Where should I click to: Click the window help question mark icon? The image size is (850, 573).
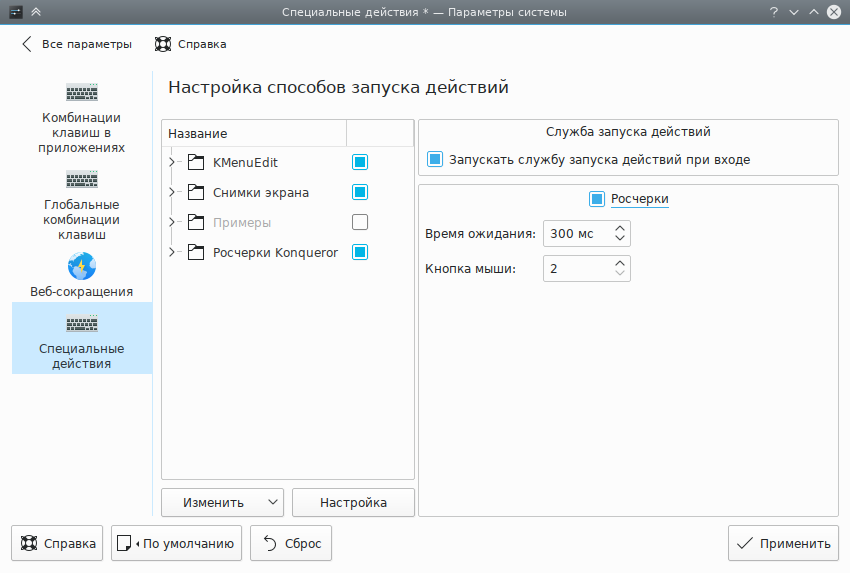point(773,12)
